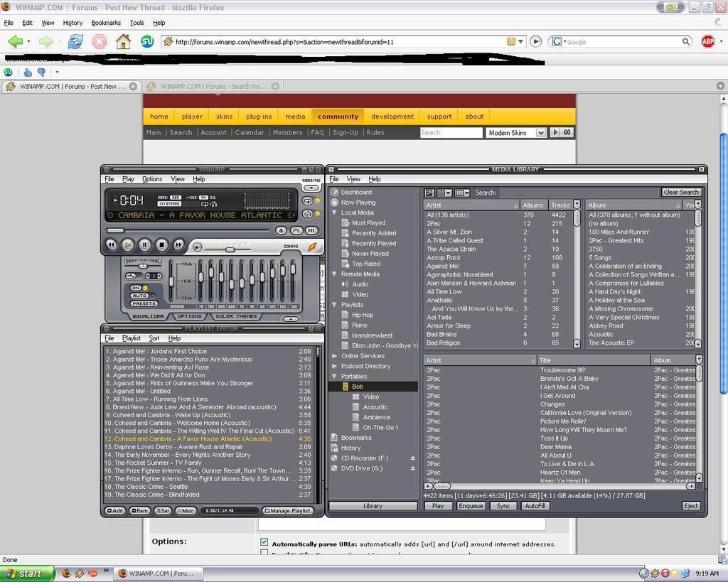Image resolution: width=728 pixels, height=582 pixels.
Task: Click the Adblock Plus ABP icon
Action: [x=707, y=42]
